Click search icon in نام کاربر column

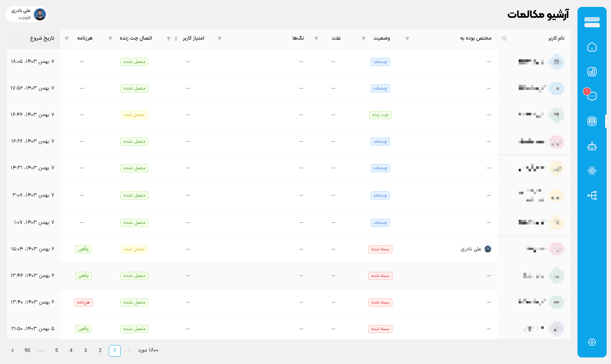click(504, 39)
